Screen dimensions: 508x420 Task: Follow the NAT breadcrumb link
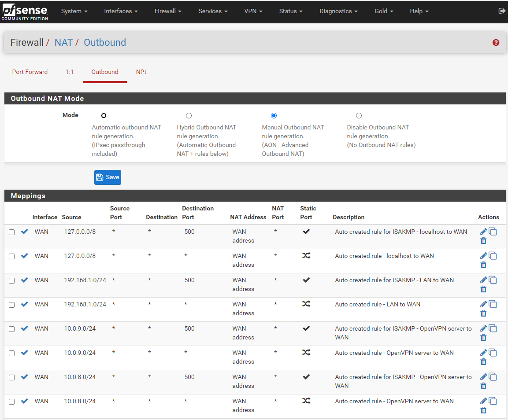click(x=63, y=42)
